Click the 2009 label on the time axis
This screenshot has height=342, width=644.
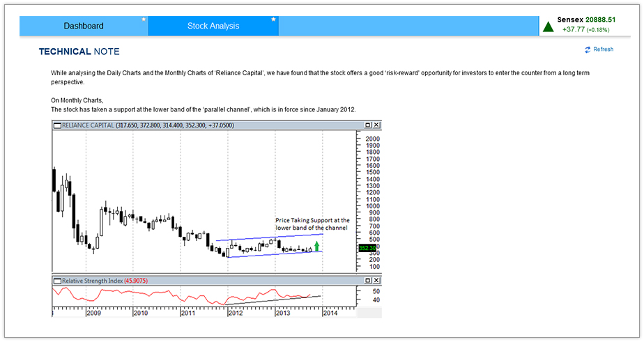93,313
